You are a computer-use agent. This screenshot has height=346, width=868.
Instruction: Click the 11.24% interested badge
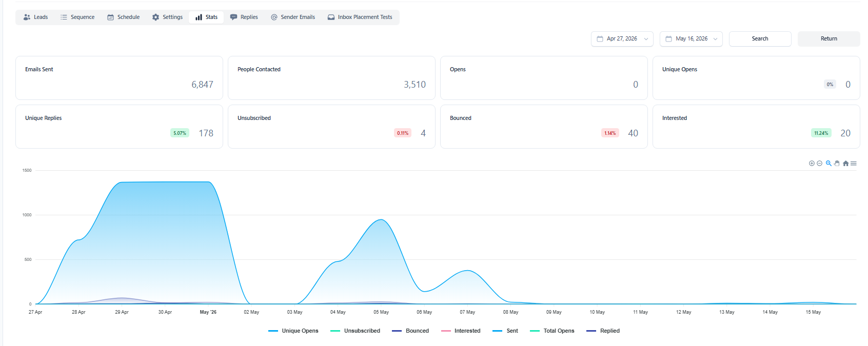[x=821, y=133]
